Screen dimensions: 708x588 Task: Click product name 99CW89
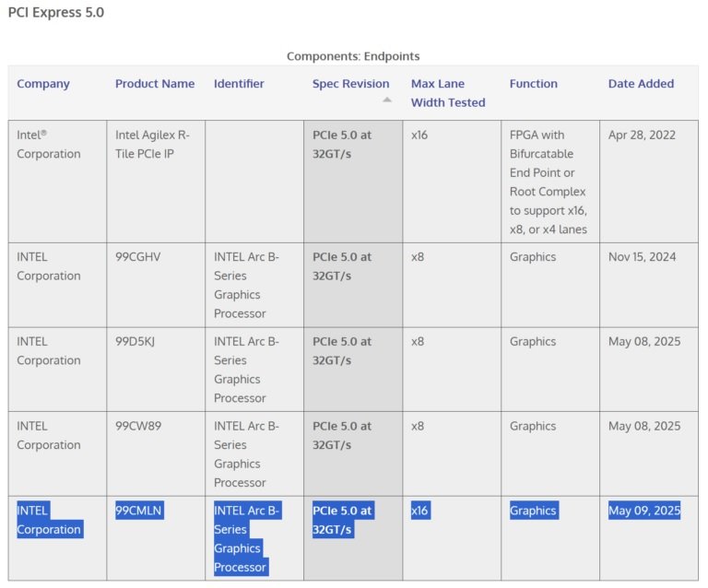138,427
